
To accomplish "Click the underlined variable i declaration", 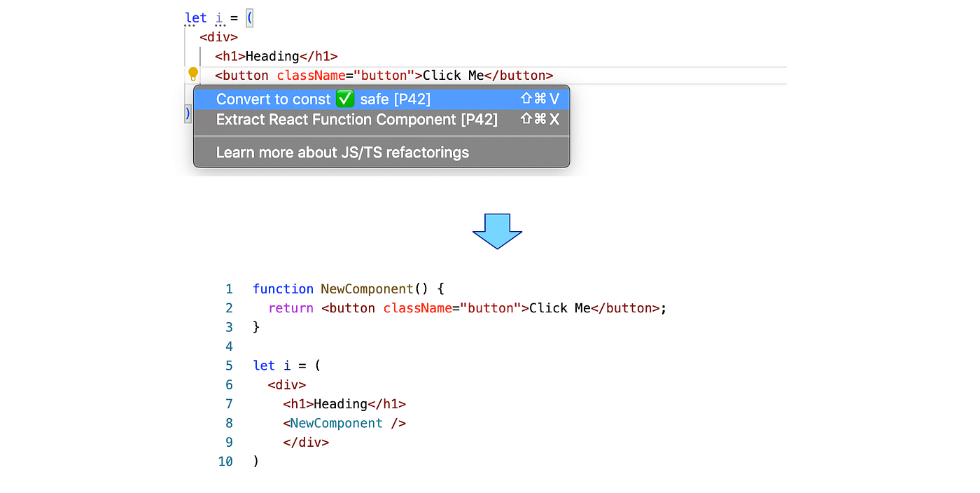I will (x=219, y=18).
